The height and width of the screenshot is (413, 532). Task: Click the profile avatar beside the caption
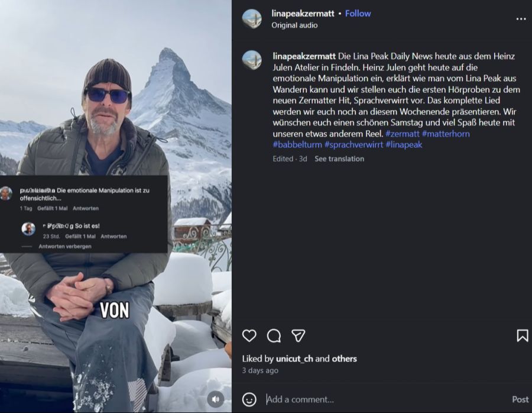252,60
